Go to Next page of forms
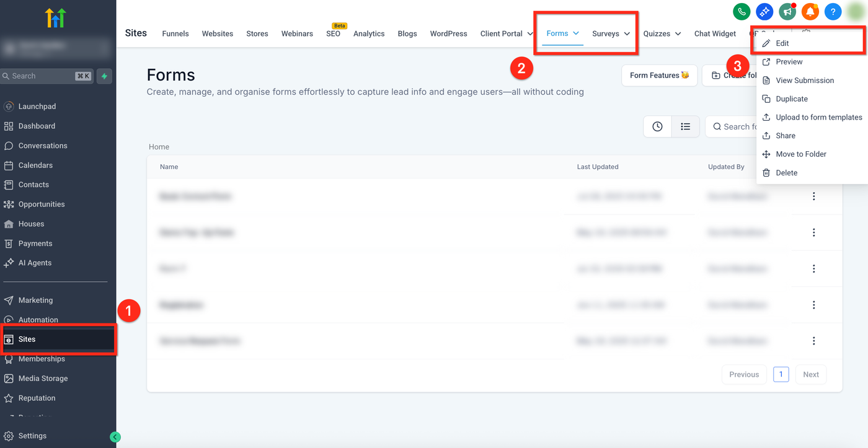The image size is (868, 448). click(x=810, y=374)
